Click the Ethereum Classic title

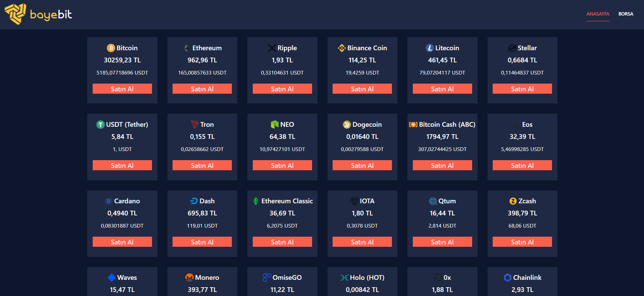tap(287, 201)
